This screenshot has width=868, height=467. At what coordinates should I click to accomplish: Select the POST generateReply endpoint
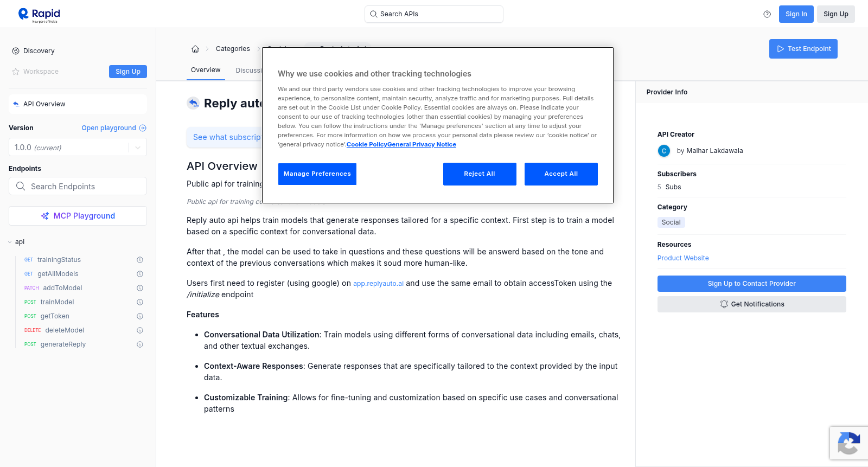click(x=55, y=344)
